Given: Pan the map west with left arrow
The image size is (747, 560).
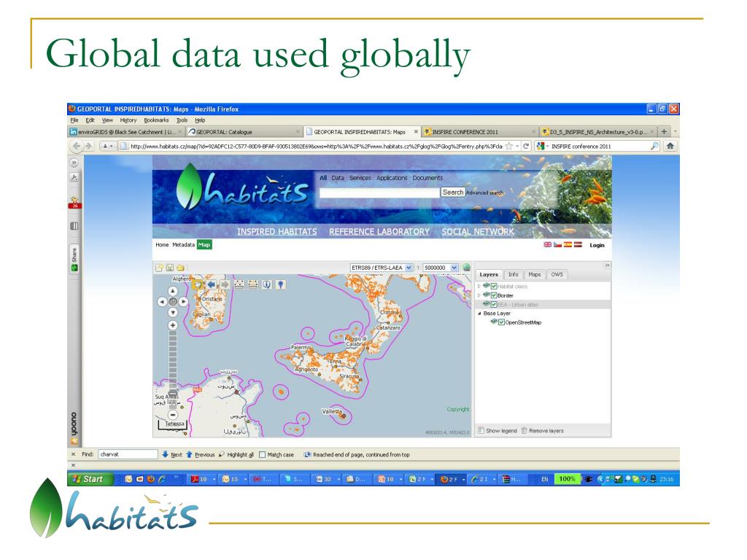Looking at the screenshot, I should click(x=162, y=301).
